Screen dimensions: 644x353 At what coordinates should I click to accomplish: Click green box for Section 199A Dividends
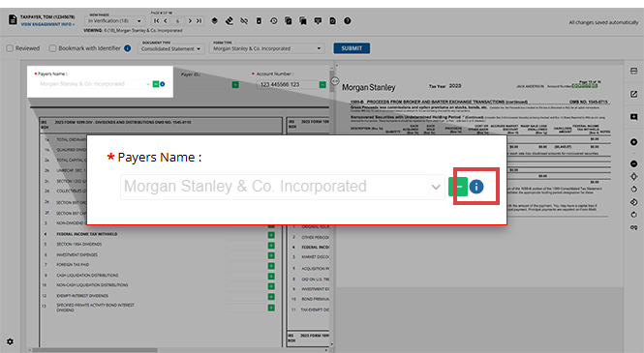tap(271, 246)
